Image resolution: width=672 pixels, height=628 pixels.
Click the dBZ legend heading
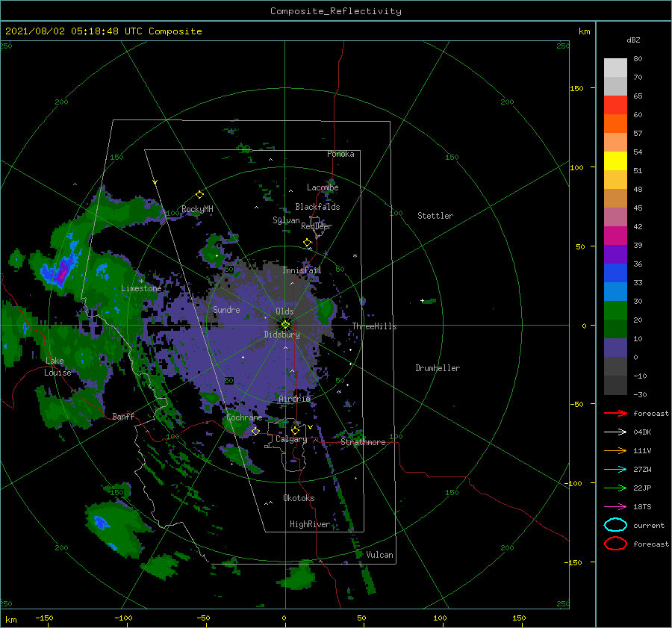pos(633,40)
